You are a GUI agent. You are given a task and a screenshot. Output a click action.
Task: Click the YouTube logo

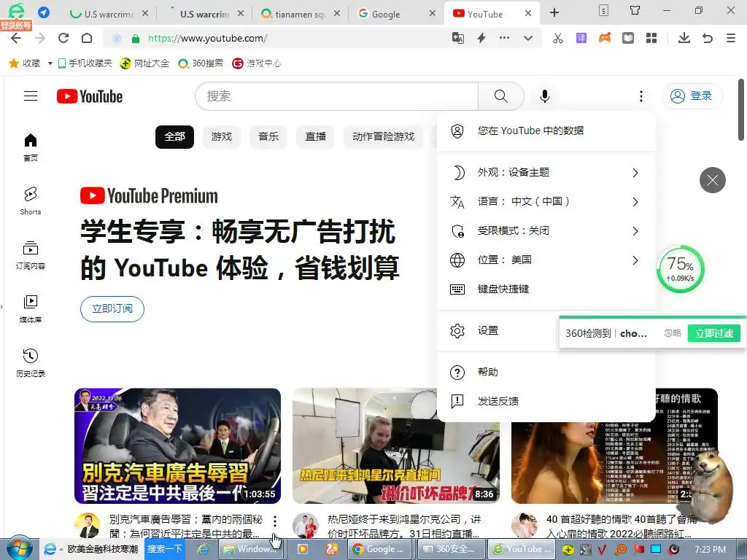tap(90, 96)
